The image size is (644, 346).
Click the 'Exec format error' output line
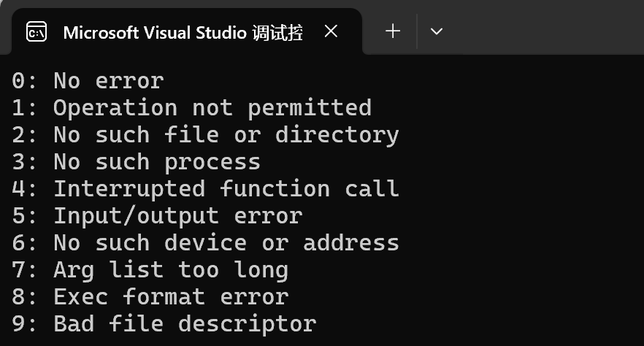coord(150,297)
